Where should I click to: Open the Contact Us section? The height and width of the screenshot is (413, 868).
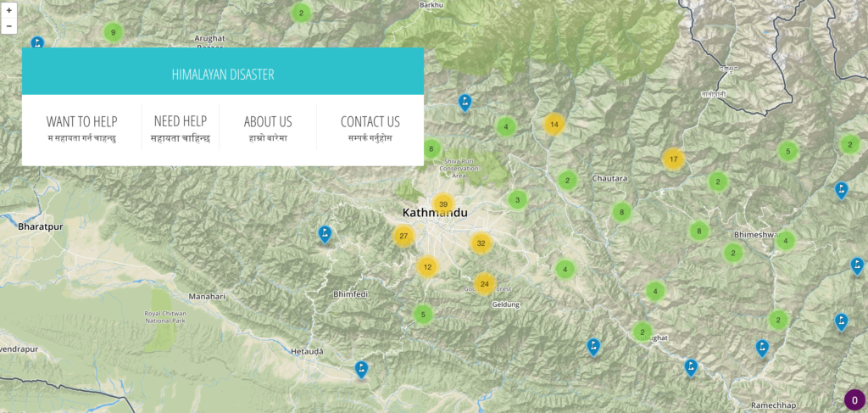click(370, 128)
